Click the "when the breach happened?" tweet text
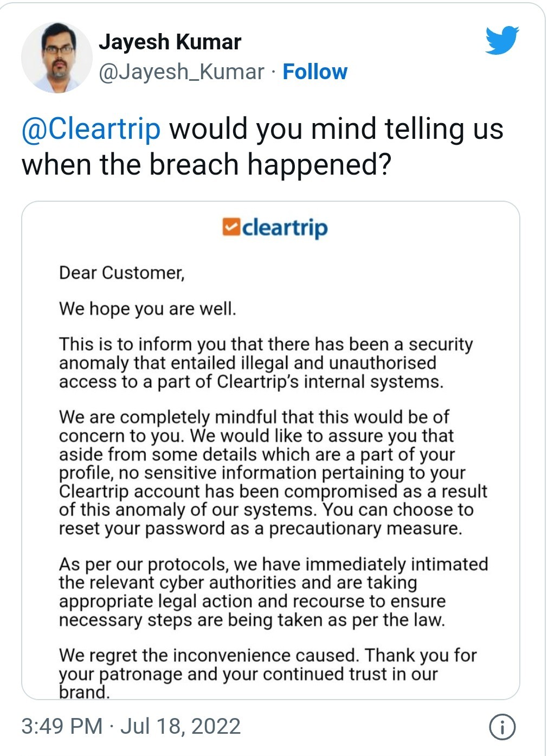 coord(206,165)
